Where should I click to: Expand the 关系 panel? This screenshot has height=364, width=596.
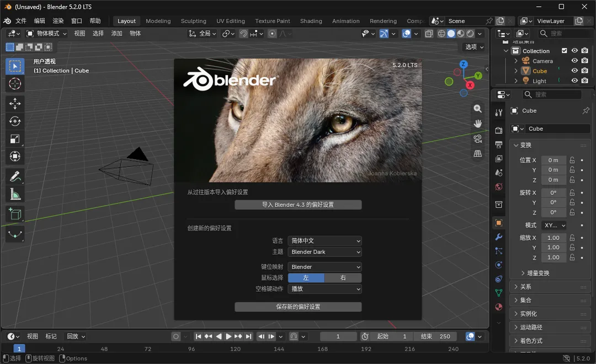[x=549, y=287]
